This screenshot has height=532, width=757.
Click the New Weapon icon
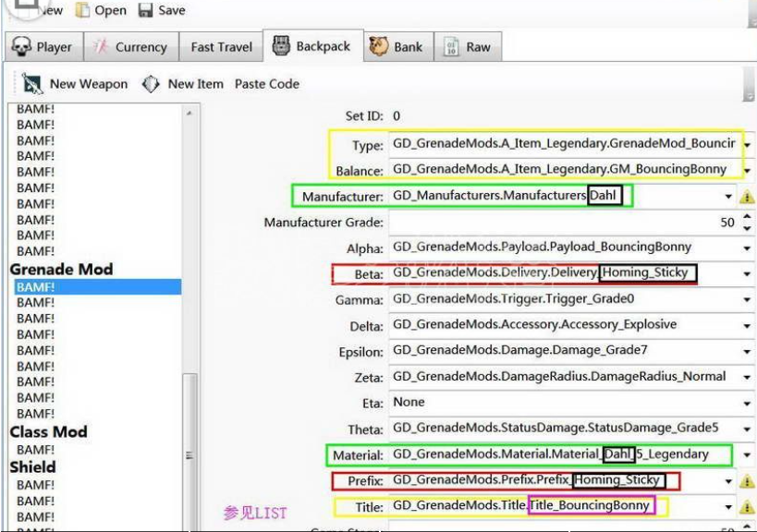coord(33,84)
